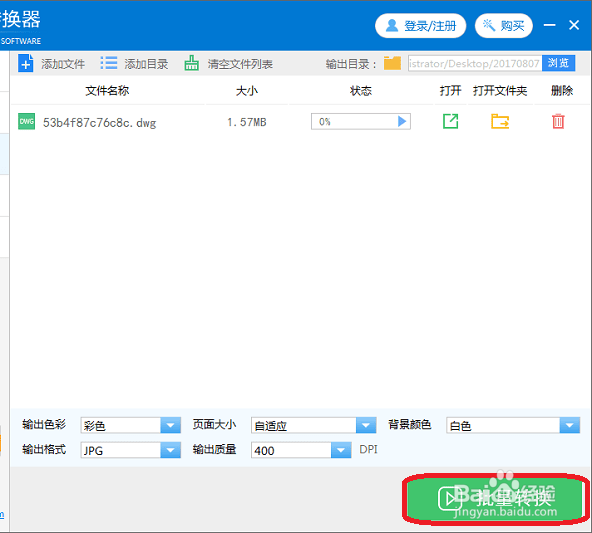
Task: Expand the output color dropdown
Action: (x=170, y=425)
